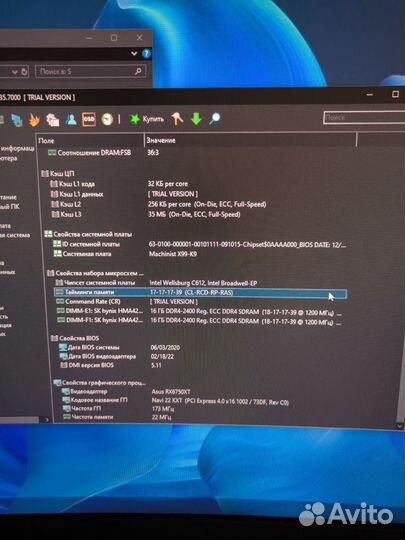The image size is (405, 540).
Task: Click the 'Machinist X99-K9' value
Action: (173, 254)
